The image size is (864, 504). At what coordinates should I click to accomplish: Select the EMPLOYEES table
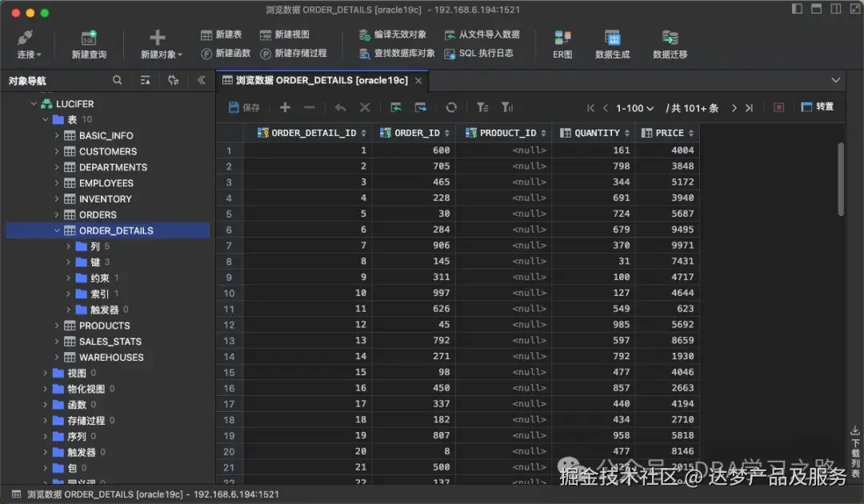(106, 183)
